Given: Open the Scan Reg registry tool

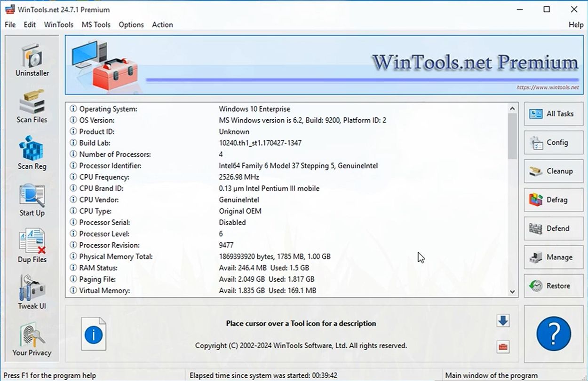Looking at the screenshot, I should tap(32, 153).
